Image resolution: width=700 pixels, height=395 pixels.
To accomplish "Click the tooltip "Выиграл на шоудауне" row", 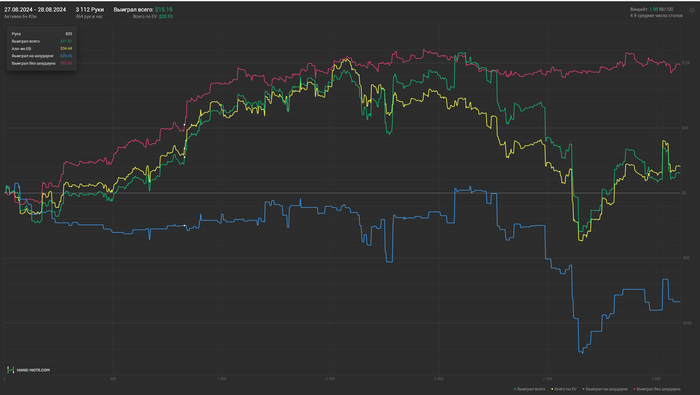I will pos(42,56).
